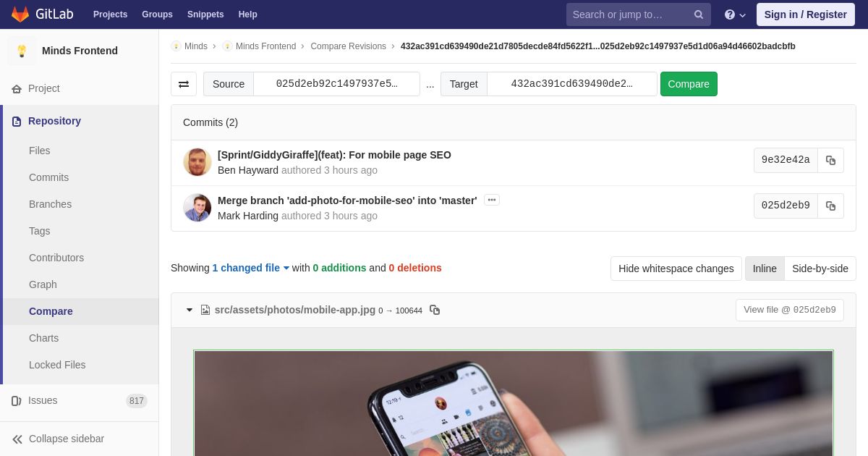Open Branches in the sidebar
Image resolution: width=868 pixels, height=456 pixels.
click(x=50, y=204)
